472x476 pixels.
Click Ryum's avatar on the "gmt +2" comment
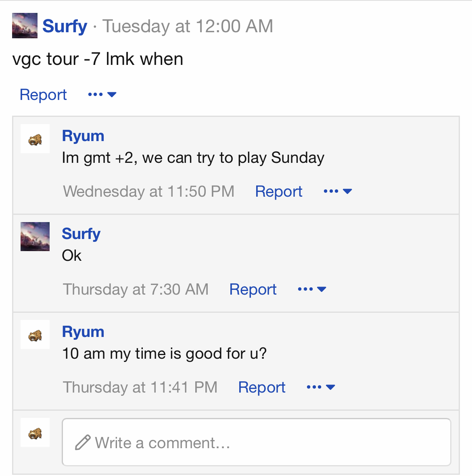pyautogui.click(x=35, y=139)
